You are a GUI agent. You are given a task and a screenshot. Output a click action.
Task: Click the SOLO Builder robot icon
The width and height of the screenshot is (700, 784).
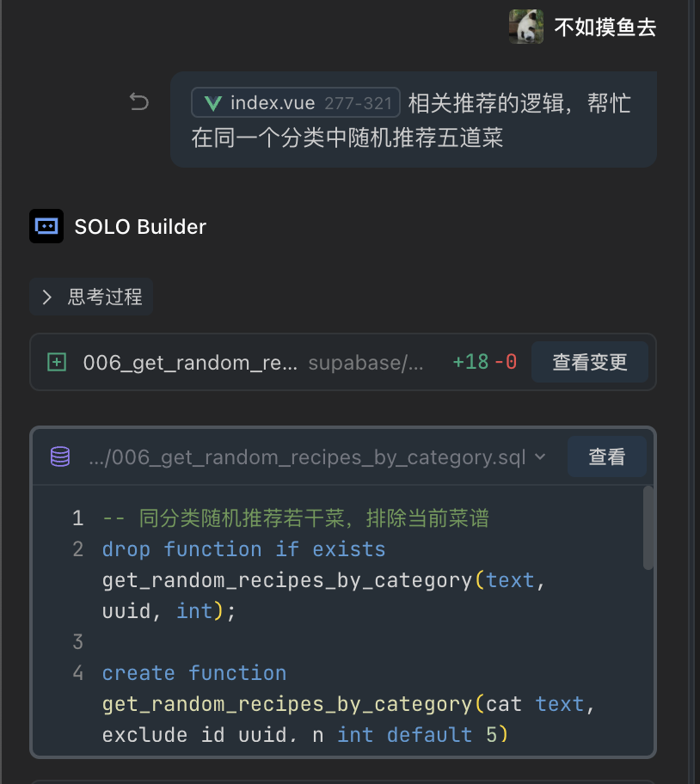click(x=46, y=226)
